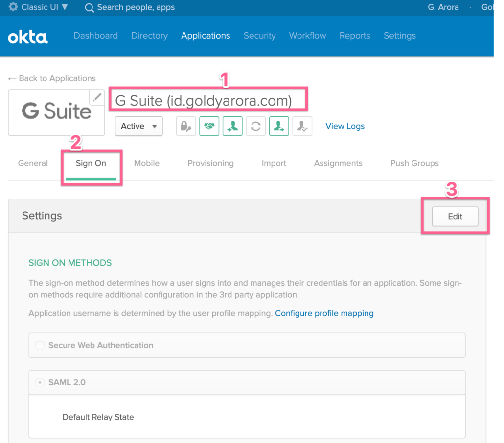Click the green handshake icon
The image size is (504, 443).
tap(209, 126)
